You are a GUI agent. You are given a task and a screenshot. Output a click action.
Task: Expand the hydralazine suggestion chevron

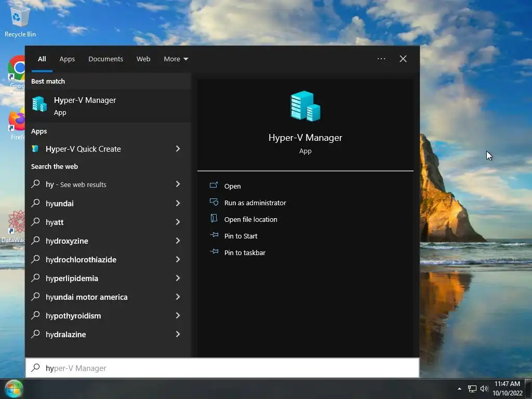(178, 334)
